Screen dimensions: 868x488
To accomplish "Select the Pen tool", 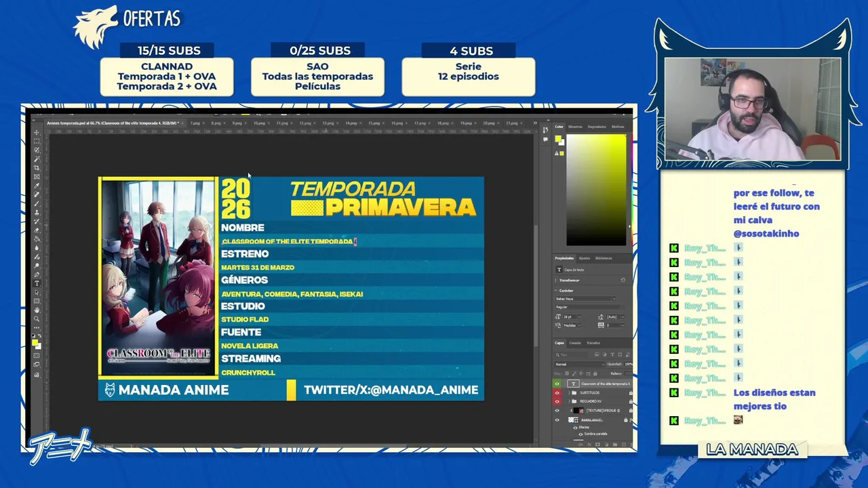I will click(37, 274).
